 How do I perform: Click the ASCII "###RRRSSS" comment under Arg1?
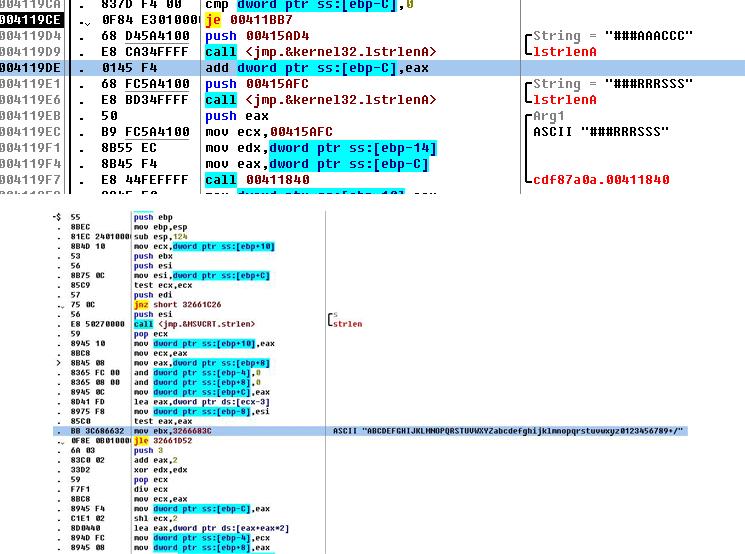(x=600, y=132)
